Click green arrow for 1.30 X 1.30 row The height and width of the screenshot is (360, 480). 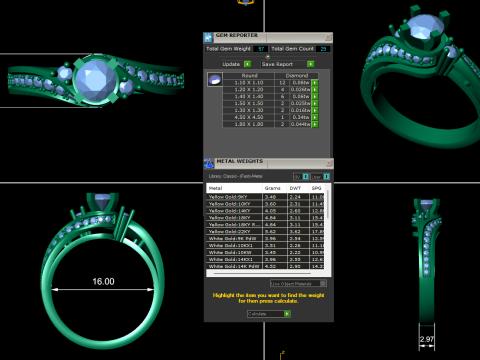coord(315,110)
